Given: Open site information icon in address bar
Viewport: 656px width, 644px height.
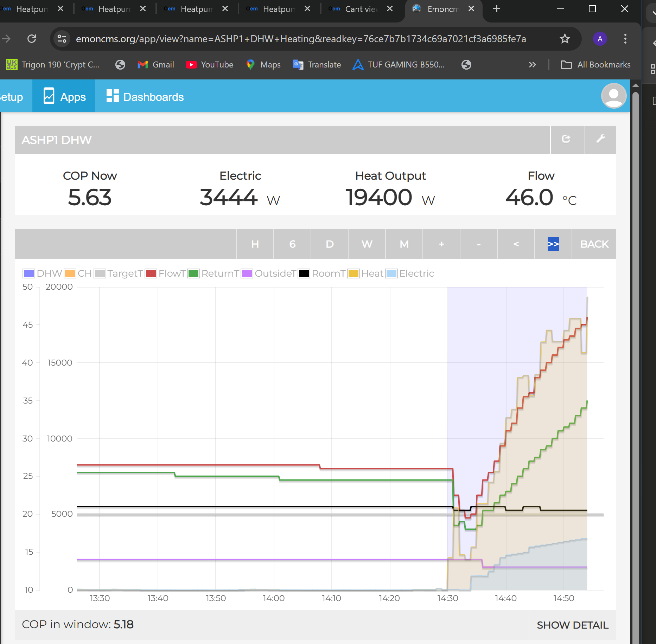Looking at the screenshot, I should [62, 39].
